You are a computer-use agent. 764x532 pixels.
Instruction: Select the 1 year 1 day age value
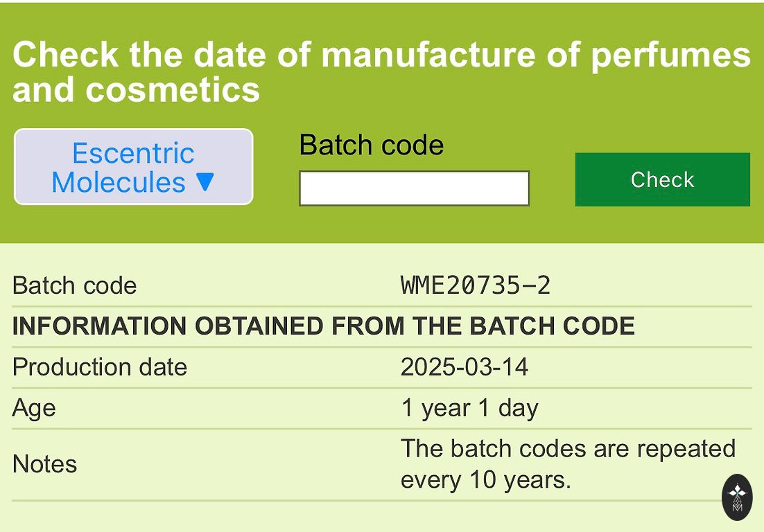point(469,408)
